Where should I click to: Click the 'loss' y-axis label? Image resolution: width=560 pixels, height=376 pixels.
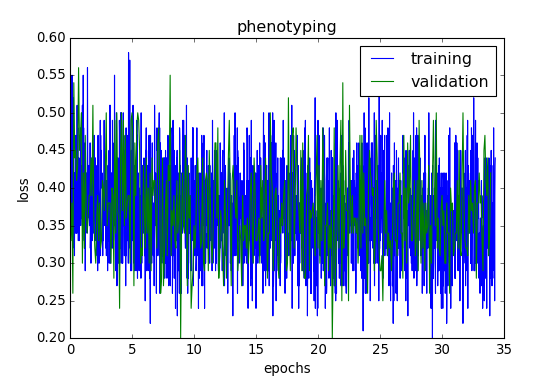coord(23,191)
